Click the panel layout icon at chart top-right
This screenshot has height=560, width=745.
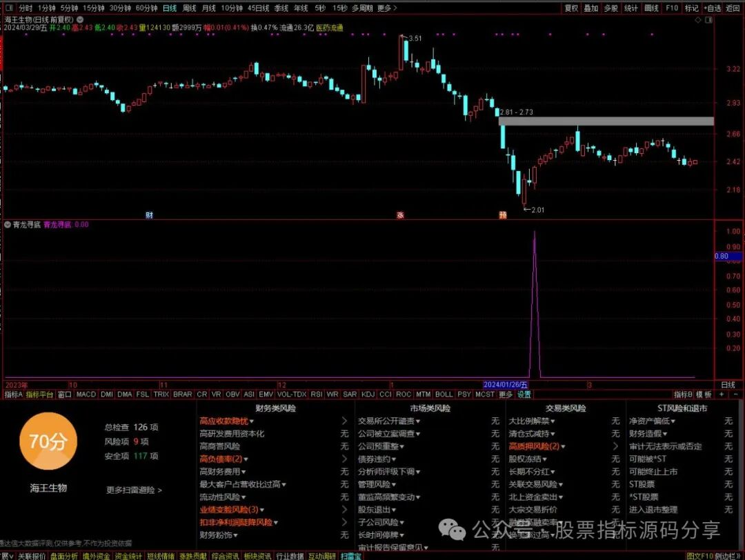[709, 20]
